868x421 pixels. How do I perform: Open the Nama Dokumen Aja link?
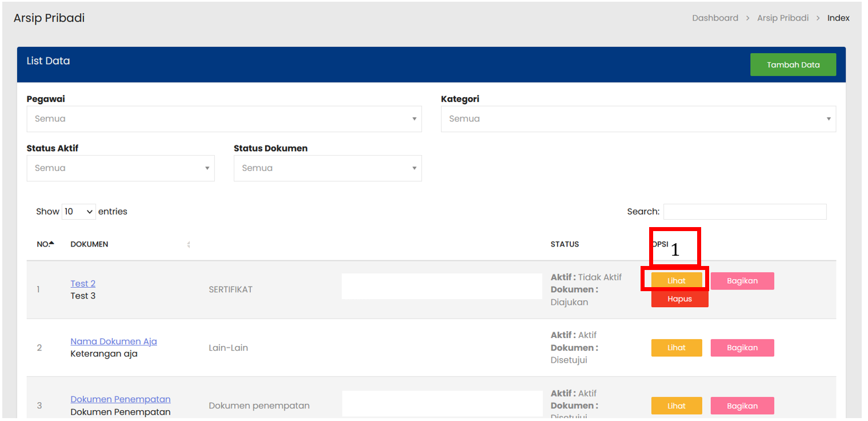(x=113, y=341)
